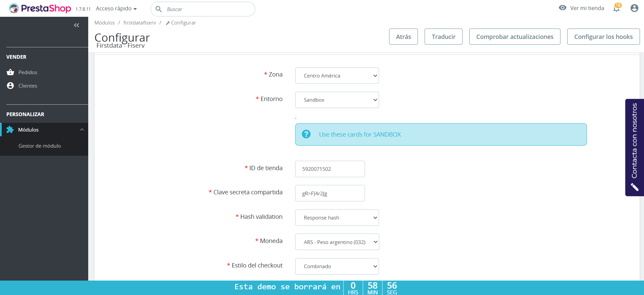
Task: Collapse the sidebar with double-chevron icon
Action: click(76, 25)
